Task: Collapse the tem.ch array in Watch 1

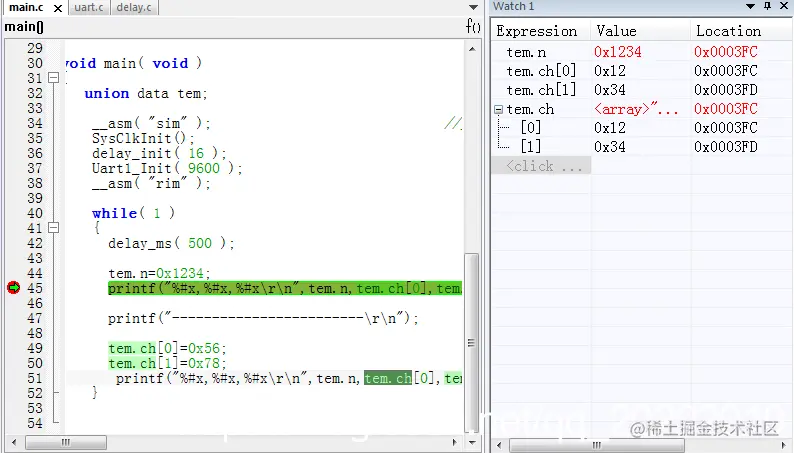Action: [x=498, y=109]
